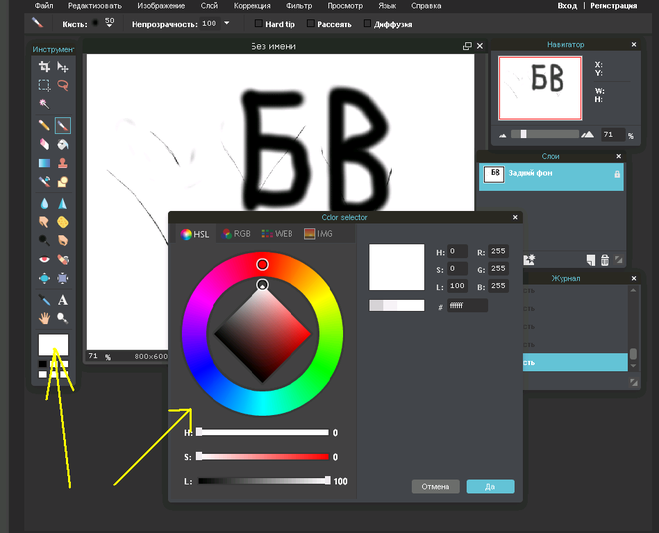Viewport: 659px width, 533px height.
Task: Switch to the WEB tab in Color selector
Action: point(277,234)
